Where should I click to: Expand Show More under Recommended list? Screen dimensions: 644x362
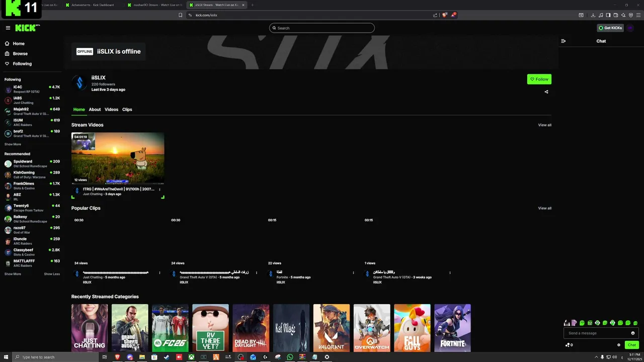tap(13, 274)
